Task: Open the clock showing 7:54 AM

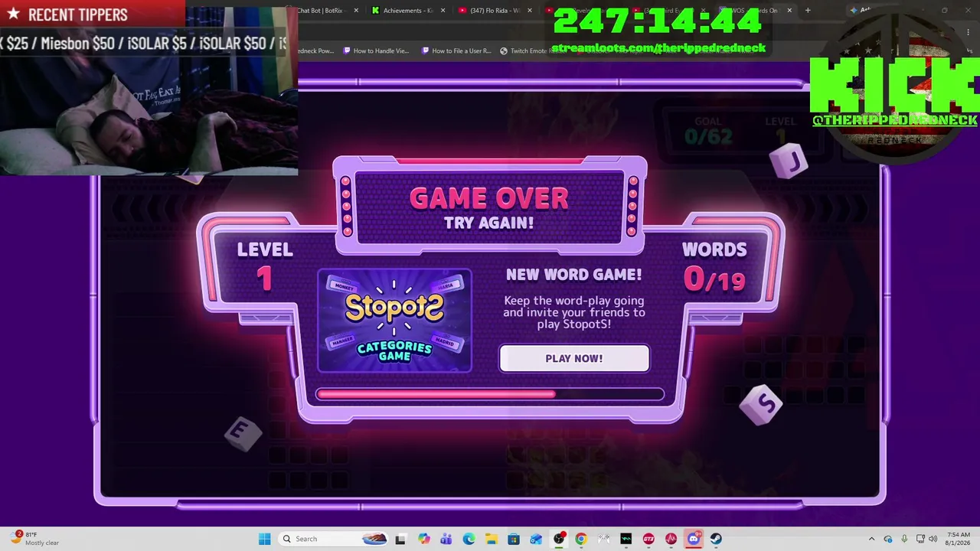Action: point(959,539)
